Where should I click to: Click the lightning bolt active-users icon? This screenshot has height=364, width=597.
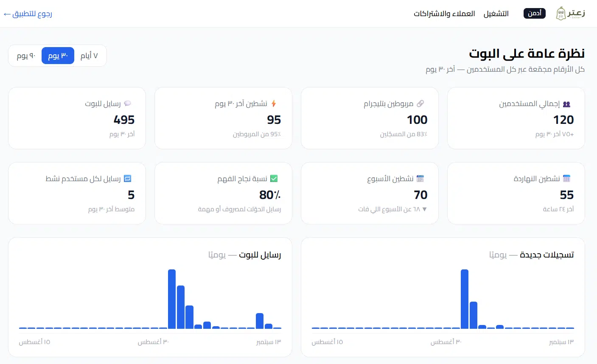(x=274, y=104)
